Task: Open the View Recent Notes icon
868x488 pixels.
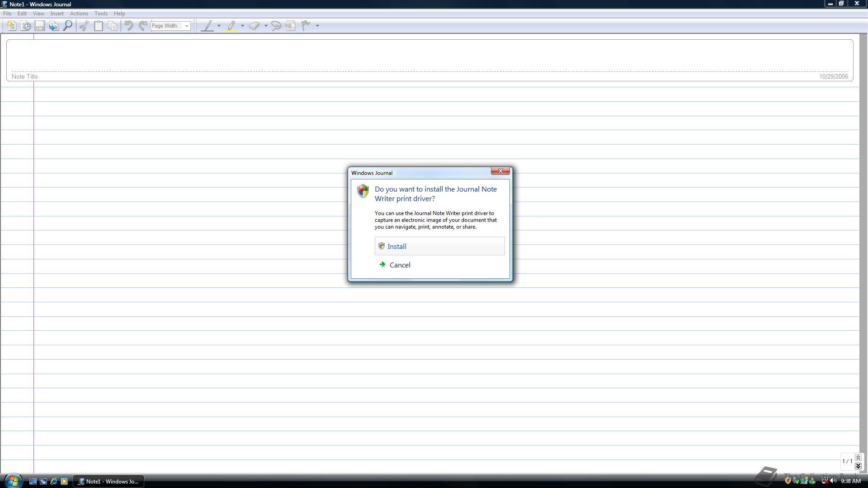Action: point(26,26)
